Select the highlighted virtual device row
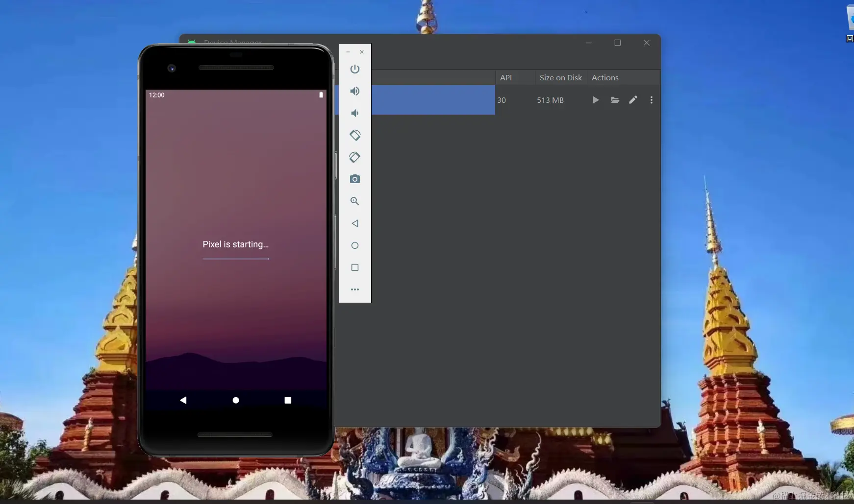 tap(433, 100)
